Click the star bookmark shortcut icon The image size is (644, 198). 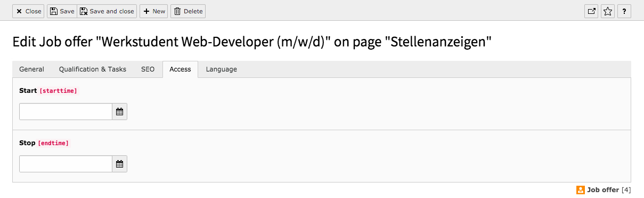608,11
